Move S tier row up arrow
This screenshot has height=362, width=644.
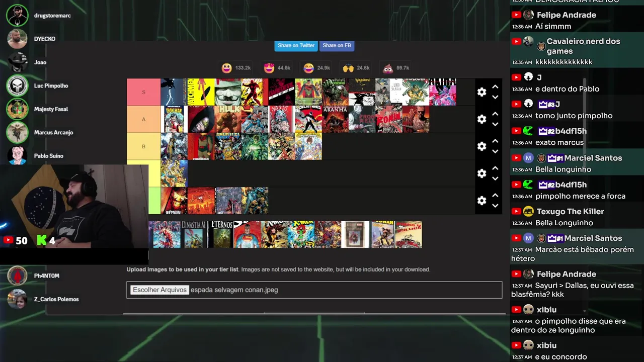click(x=495, y=86)
